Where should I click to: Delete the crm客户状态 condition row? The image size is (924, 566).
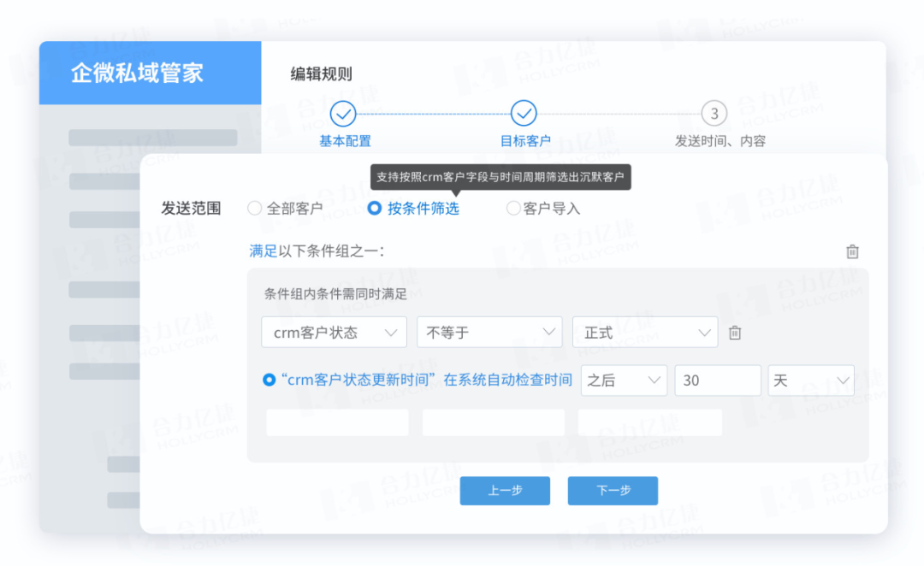click(x=734, y=333)
